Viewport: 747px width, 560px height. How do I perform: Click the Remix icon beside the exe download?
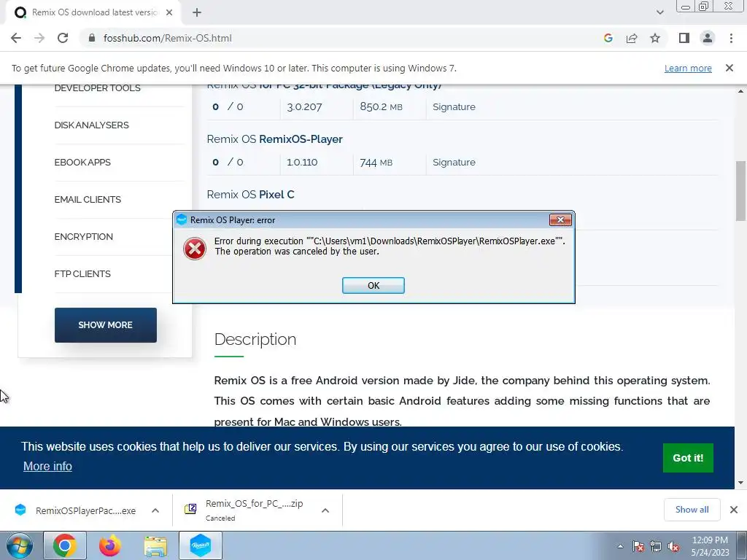pyautogui.click(x=20, y=510)
